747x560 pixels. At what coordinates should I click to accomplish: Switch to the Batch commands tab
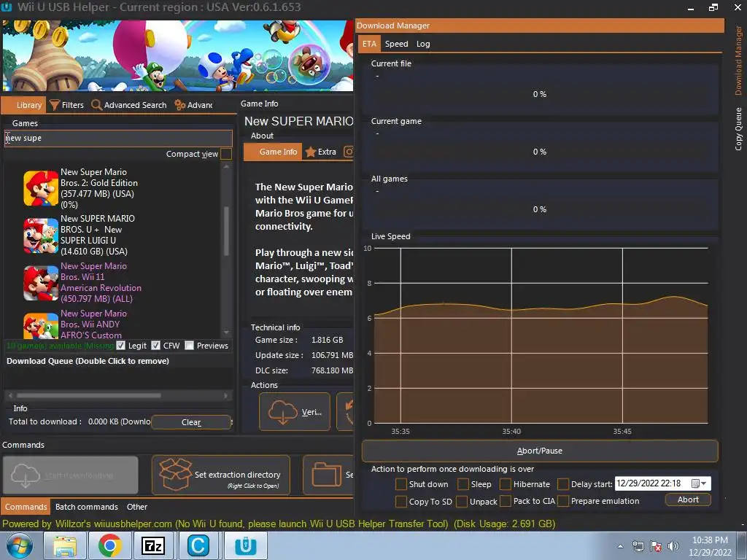click(87, 507)
